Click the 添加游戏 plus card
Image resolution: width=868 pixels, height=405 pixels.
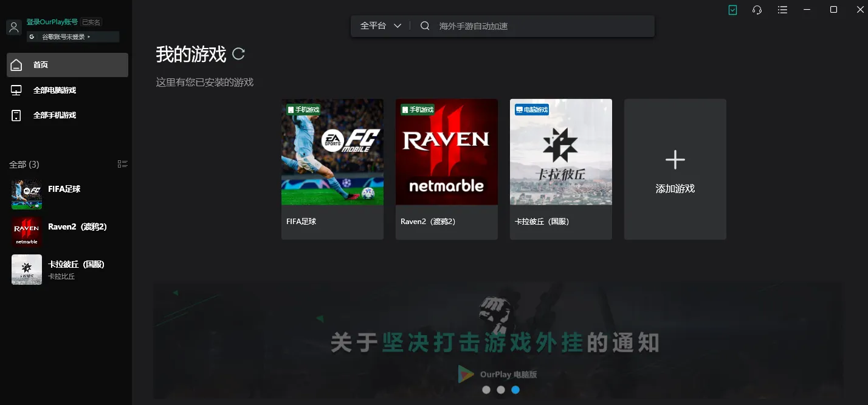tap(675, 169)
